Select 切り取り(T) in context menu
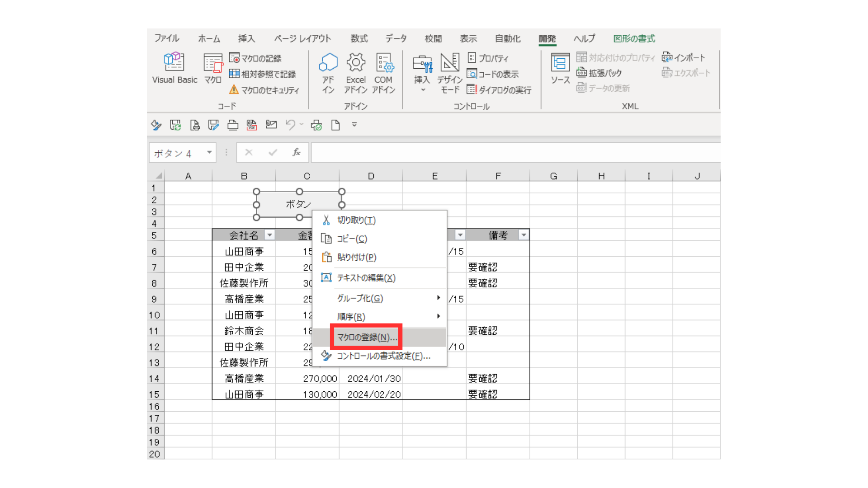 (380, 220)
